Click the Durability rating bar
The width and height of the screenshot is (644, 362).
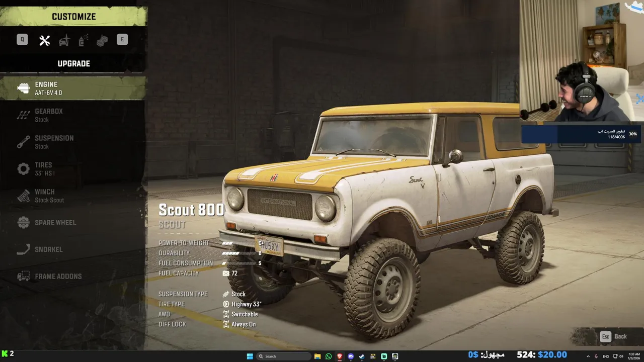[x=239, y=253]
